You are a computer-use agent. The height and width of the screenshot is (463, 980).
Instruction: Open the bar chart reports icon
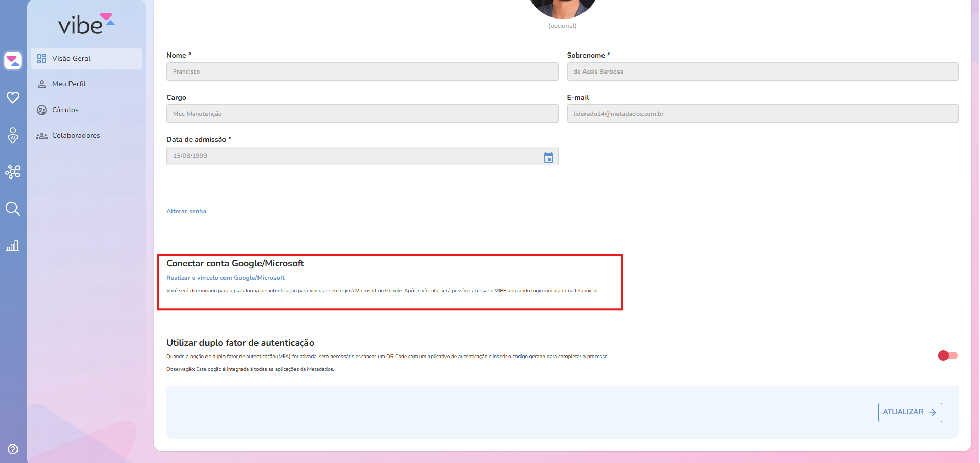13,245
